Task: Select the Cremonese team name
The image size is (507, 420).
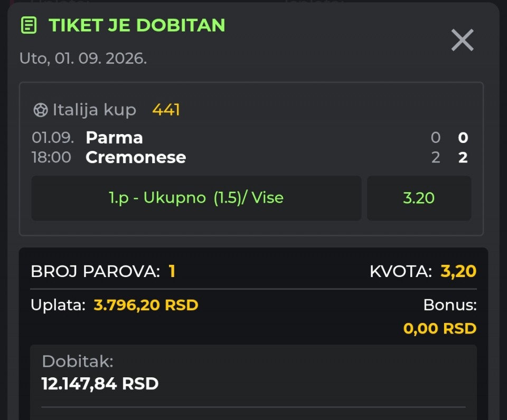Action: point(136,157)
